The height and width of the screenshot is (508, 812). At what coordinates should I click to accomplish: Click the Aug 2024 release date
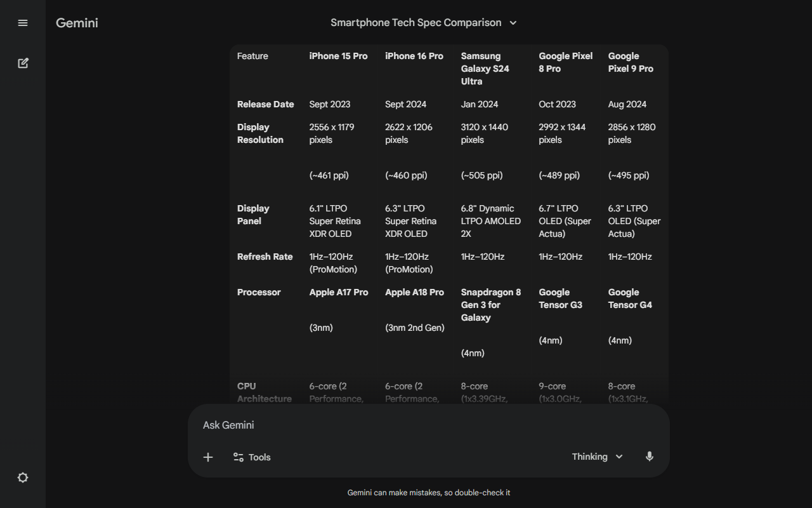coord(627,104)
